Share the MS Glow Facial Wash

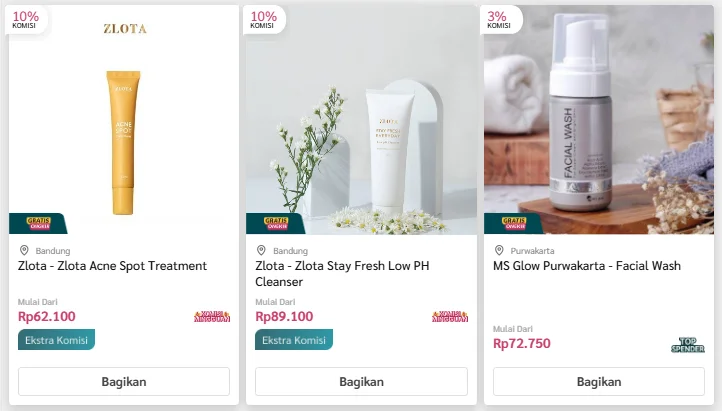[599, 381]
